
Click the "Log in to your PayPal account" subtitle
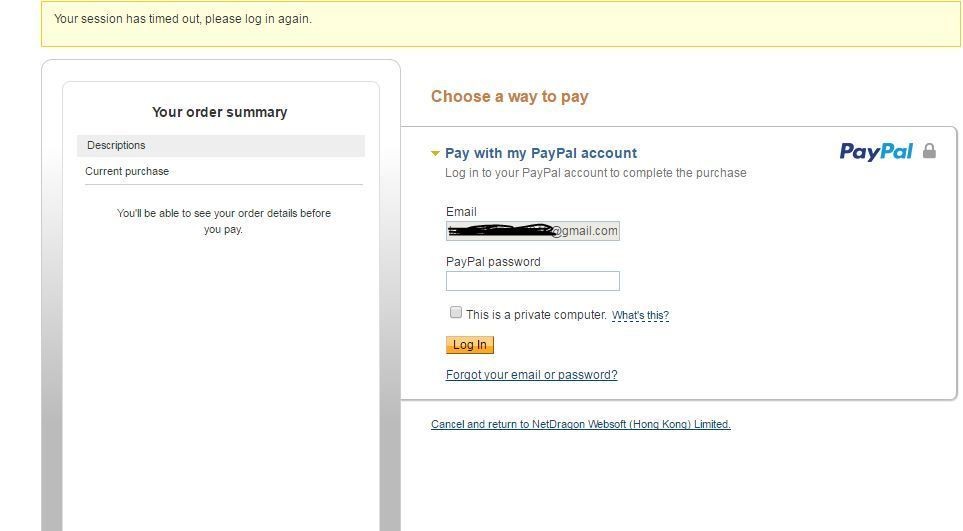tap(595, 173)
